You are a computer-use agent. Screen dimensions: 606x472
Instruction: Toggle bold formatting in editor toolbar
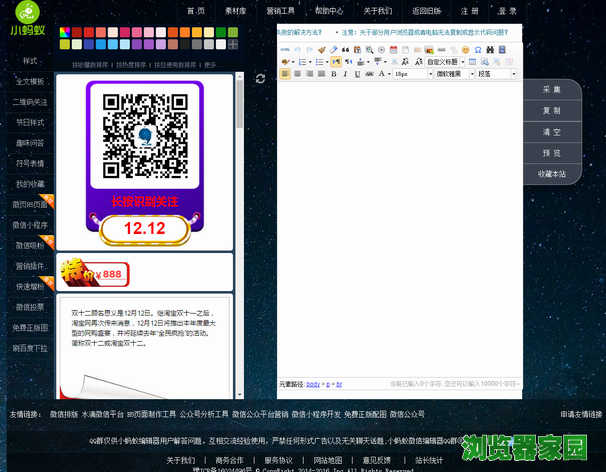(x=333, y=74)
